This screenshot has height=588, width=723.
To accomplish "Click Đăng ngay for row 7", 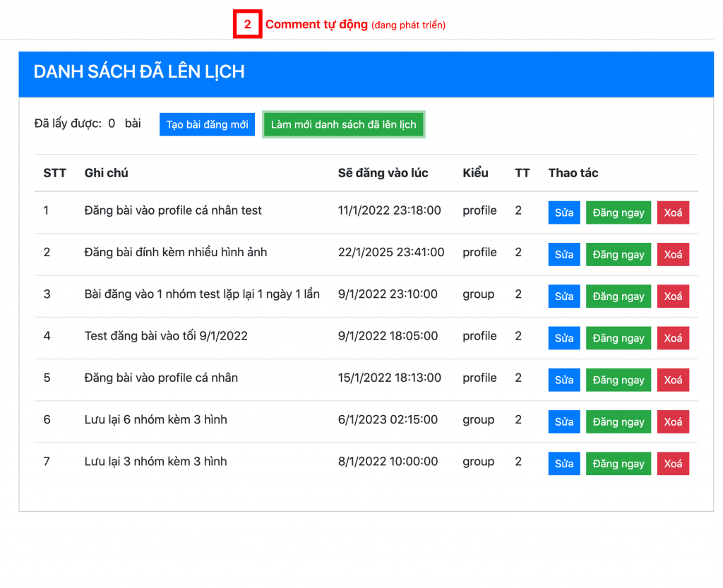I will coord(619,464).
